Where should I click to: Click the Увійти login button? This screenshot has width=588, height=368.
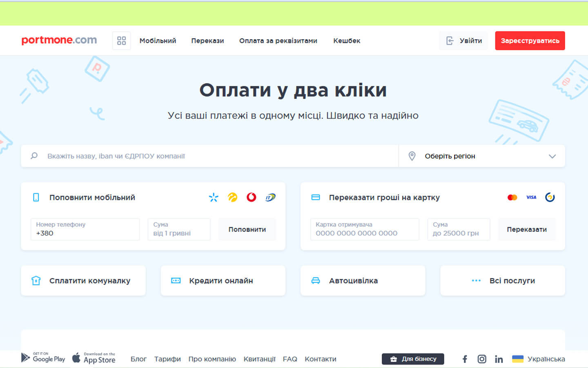pos(463,40)
